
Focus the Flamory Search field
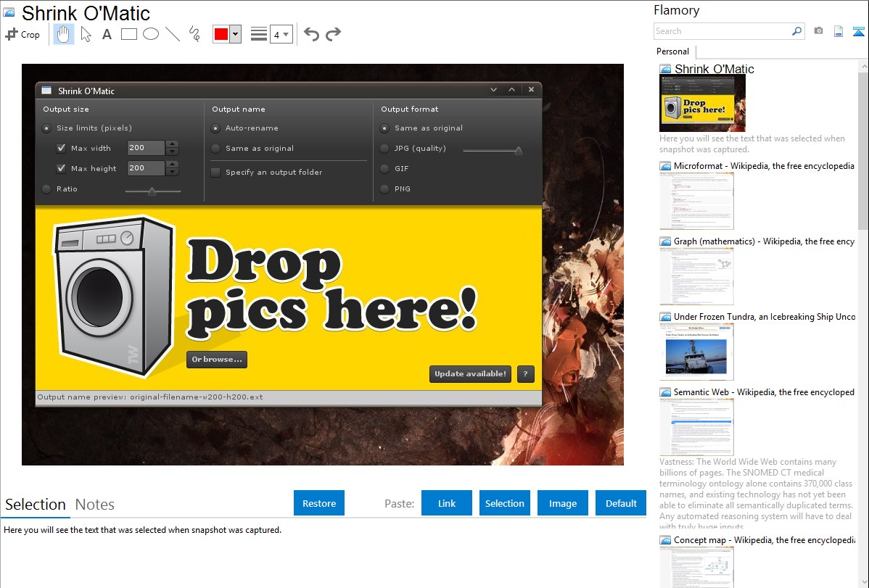tap(722, 31)
